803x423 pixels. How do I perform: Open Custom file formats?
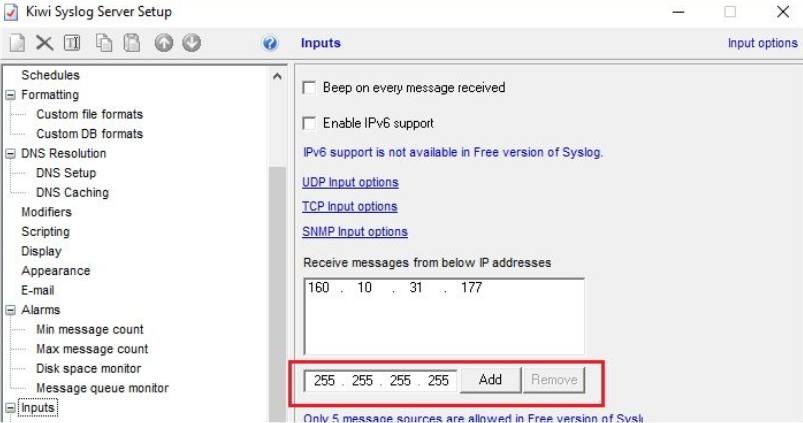pos(89,114)
